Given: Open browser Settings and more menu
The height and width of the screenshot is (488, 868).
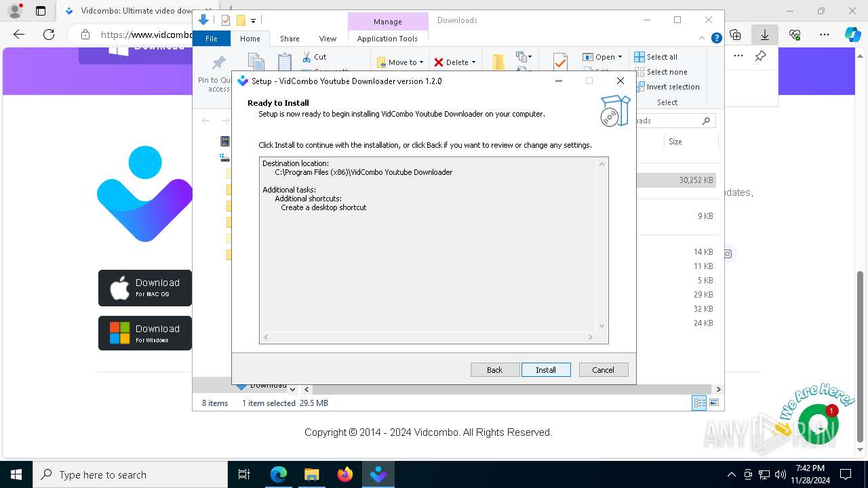Looking at the screenshot, I should pos(825,35).
